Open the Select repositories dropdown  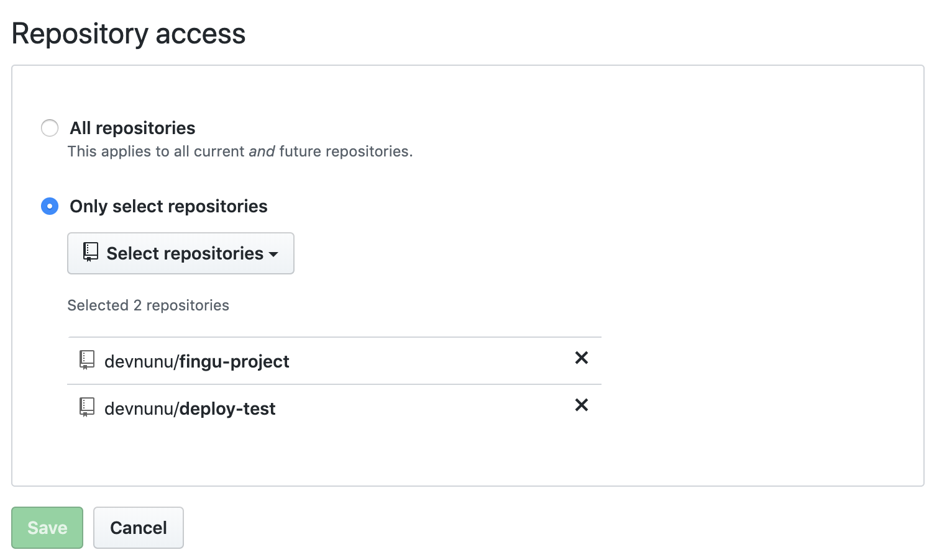pos(180,253)
